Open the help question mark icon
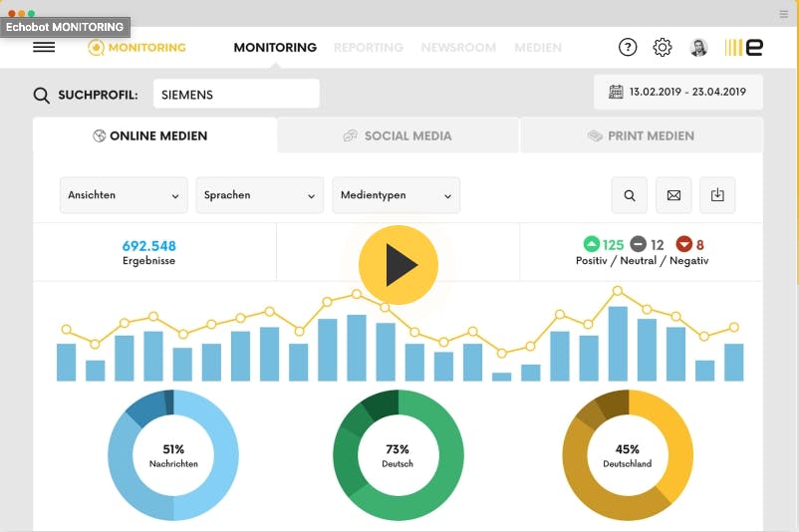Image resolution: width=799 pixels, height=532 pixels. click(628, 48)
